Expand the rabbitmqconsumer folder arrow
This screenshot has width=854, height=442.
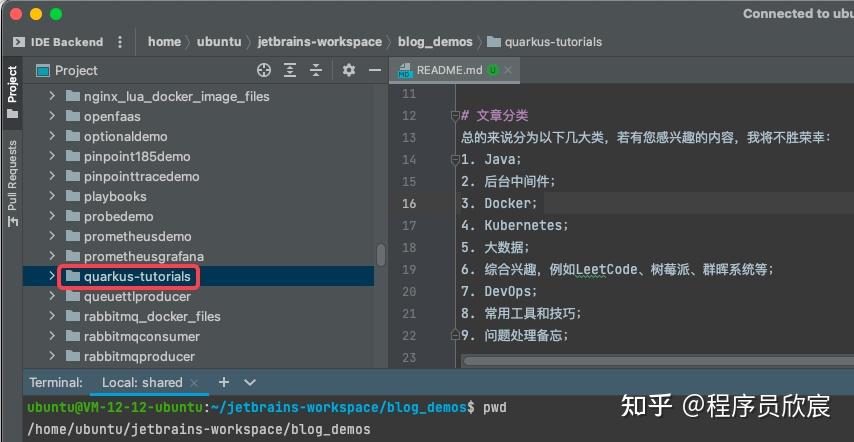[x=52, y=336]
